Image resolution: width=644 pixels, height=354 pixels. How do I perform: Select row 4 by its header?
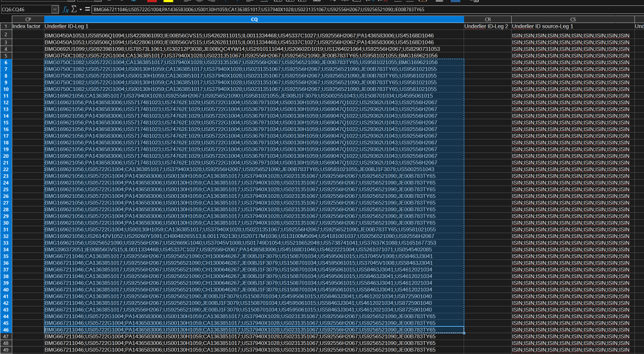point(5,49)
